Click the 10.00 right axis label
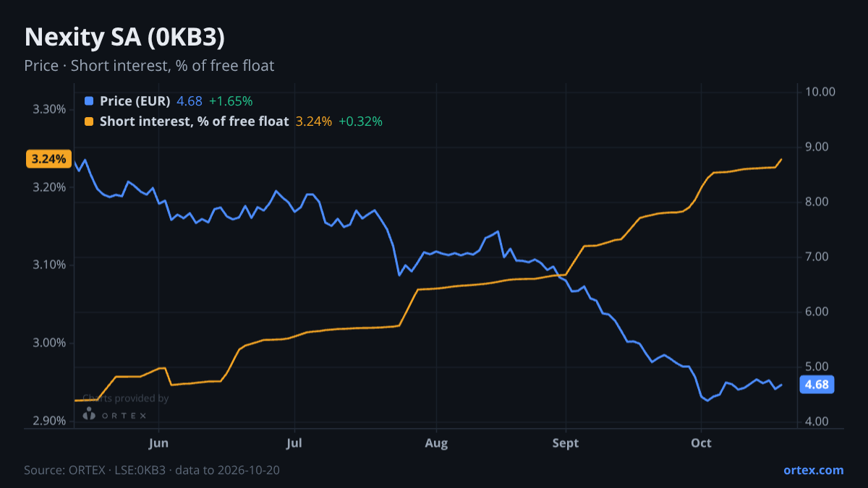The width and height of the screenshot is (868, 488). (x=820, y=92)
